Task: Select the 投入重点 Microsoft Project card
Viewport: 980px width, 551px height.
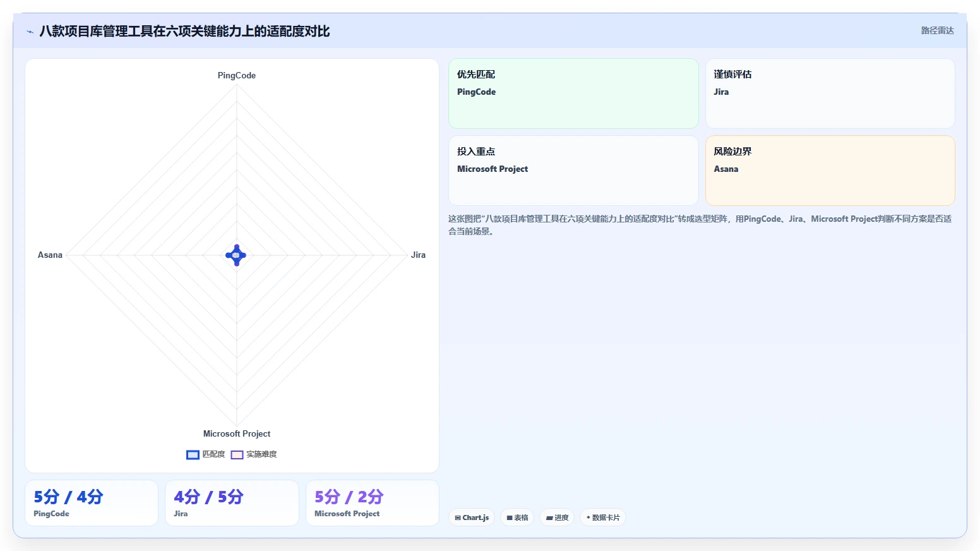Action: [573, 171]
